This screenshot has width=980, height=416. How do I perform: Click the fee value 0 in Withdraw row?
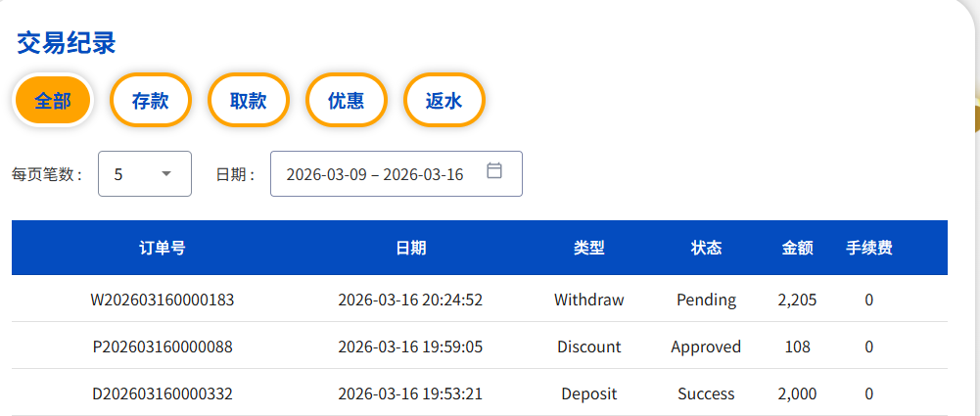click(869, 300)
